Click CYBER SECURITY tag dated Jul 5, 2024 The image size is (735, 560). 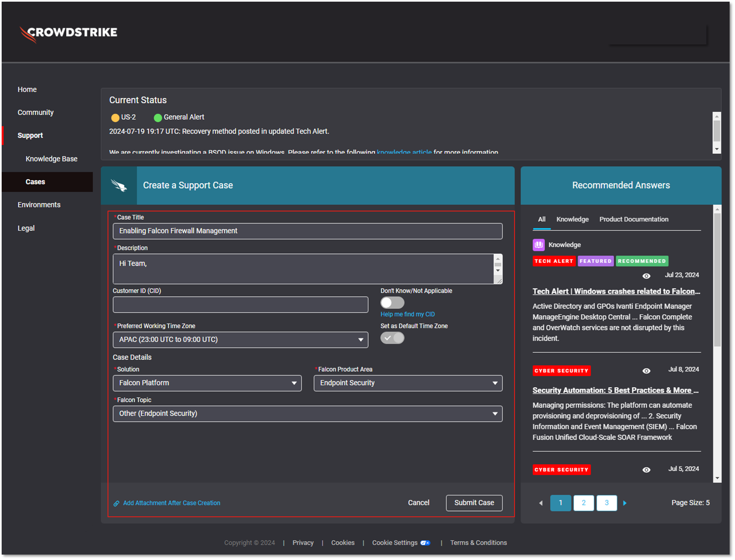561,469
